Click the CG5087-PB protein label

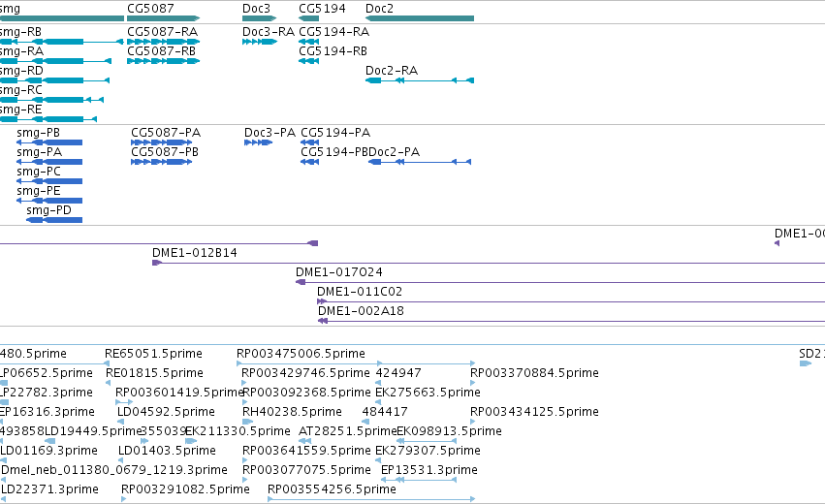pos(165,152)
